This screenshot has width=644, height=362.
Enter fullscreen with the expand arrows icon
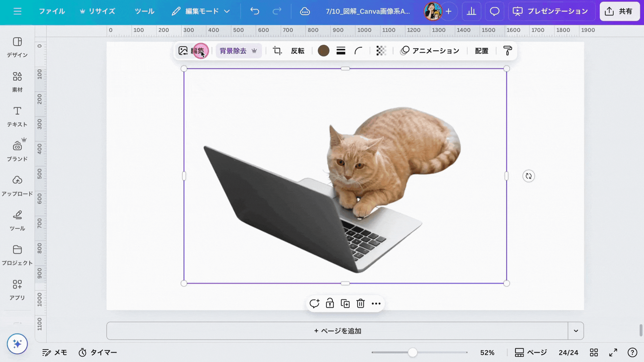click(613, 353)
